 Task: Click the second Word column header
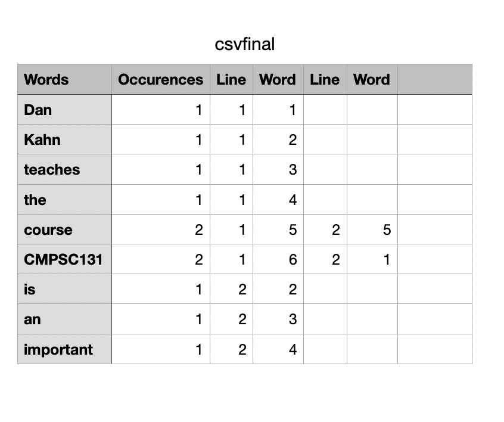(x=372, y=80)
